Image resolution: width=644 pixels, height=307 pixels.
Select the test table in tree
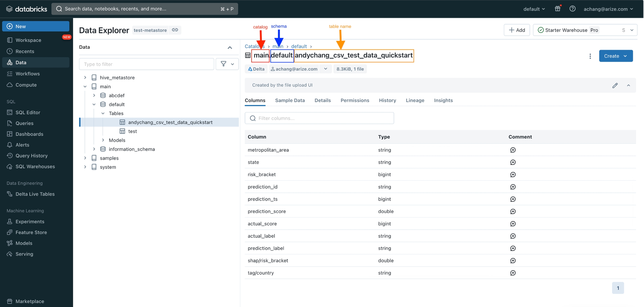pyautogui.click(x=132, y=131)
